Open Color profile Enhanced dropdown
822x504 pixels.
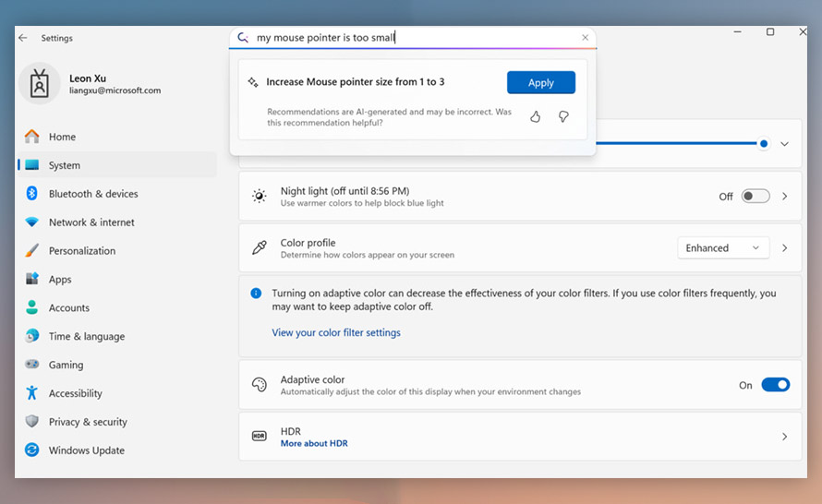(x=723, y=247)
